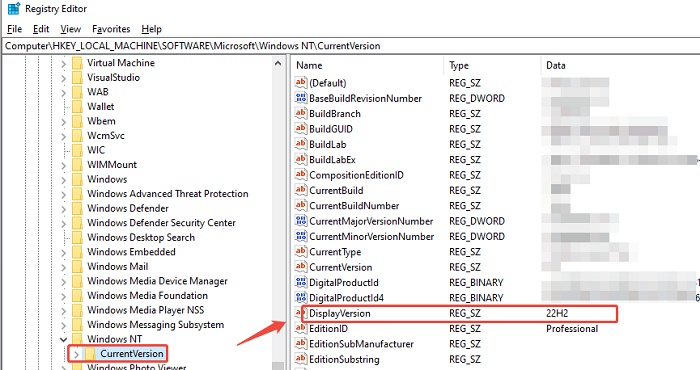Image resolution: width=700 pixels, height=370 pixels.
Task: Click REG_BINARY type of DigitalProductId4
Action: click(x=476, y=298)
